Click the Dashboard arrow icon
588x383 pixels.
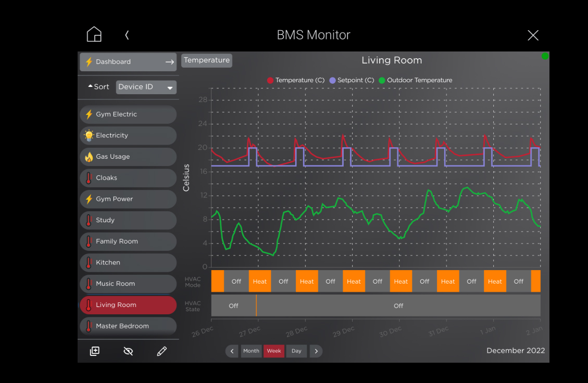(170, 62)
